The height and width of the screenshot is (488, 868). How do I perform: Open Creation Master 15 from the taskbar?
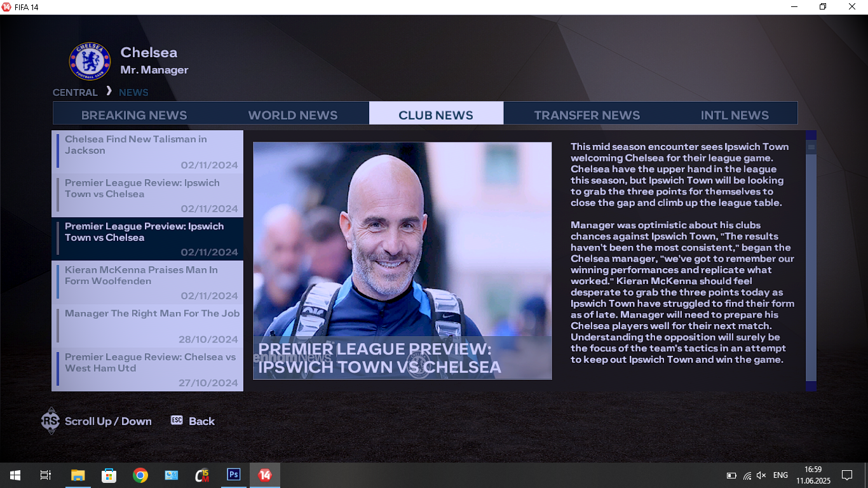(x=202, y=475)
